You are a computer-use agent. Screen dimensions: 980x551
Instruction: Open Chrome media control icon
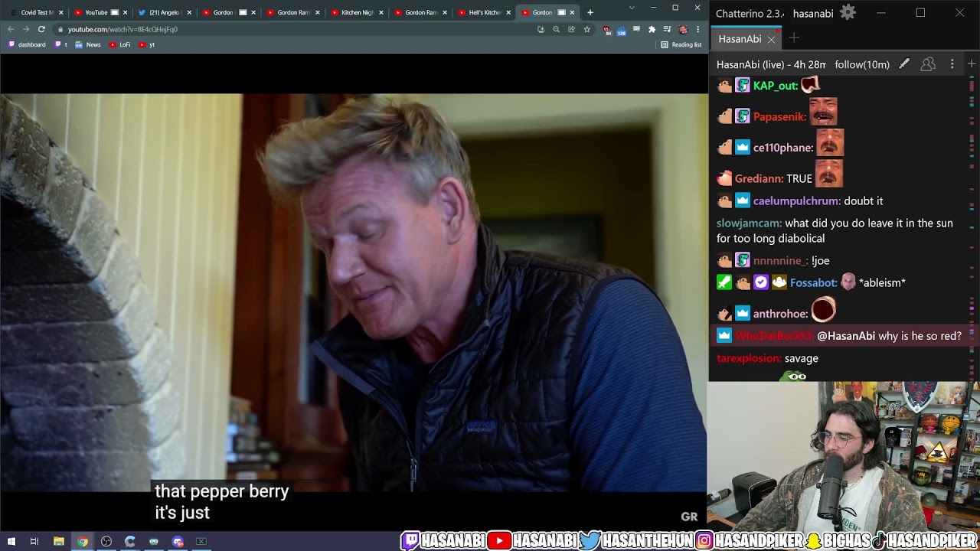pyautogui.click(x=667, y=29)
